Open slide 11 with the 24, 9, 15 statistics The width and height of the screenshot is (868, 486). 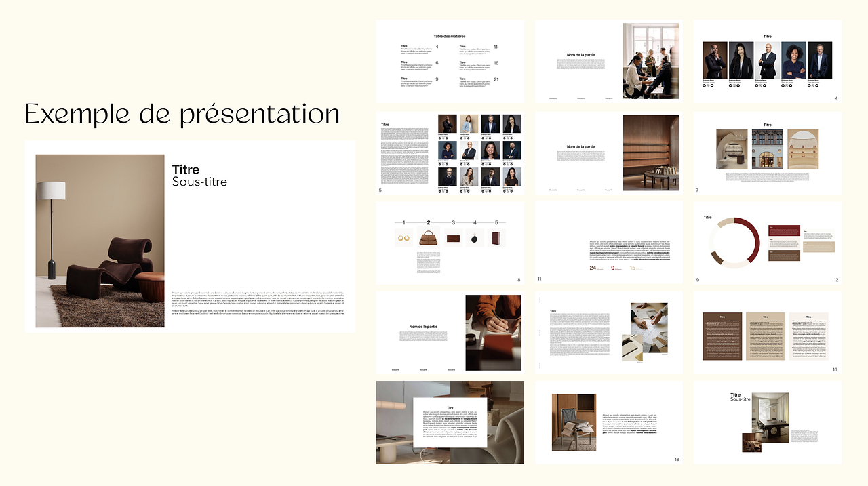click(x=608, y=243)
